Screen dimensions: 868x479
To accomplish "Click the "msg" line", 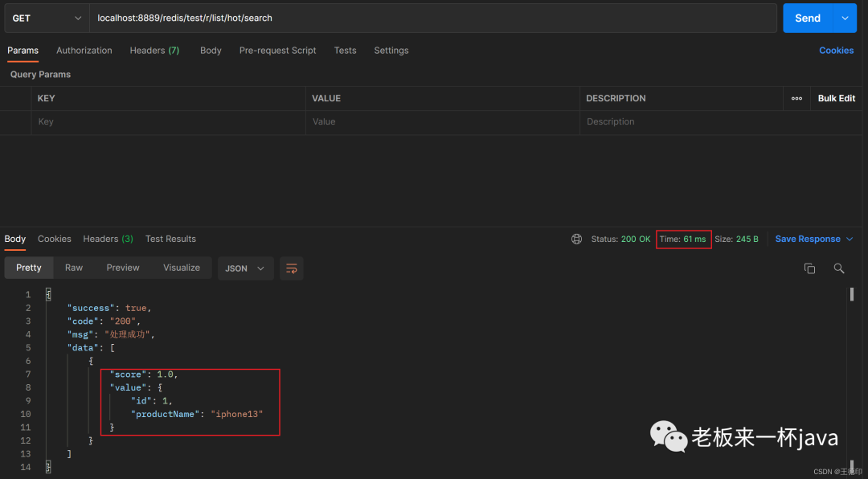I will click(111, 334).
